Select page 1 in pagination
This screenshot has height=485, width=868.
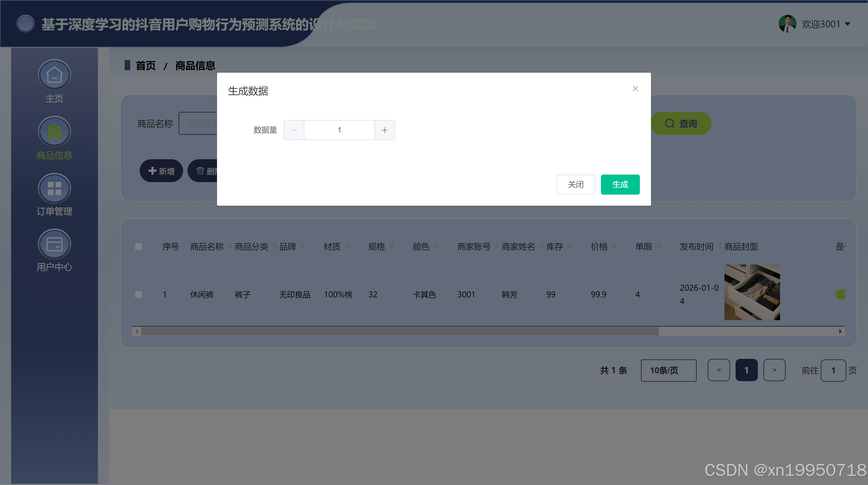746,370
